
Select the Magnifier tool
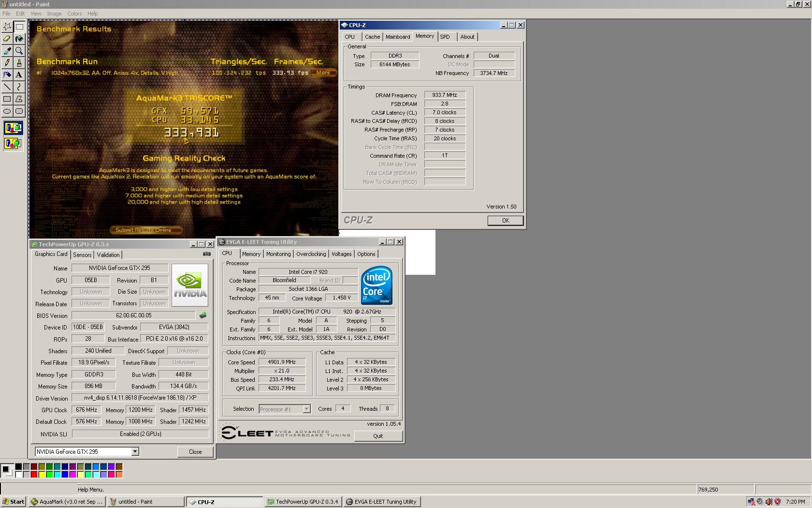pyautogui.click(x=19, y=51)
